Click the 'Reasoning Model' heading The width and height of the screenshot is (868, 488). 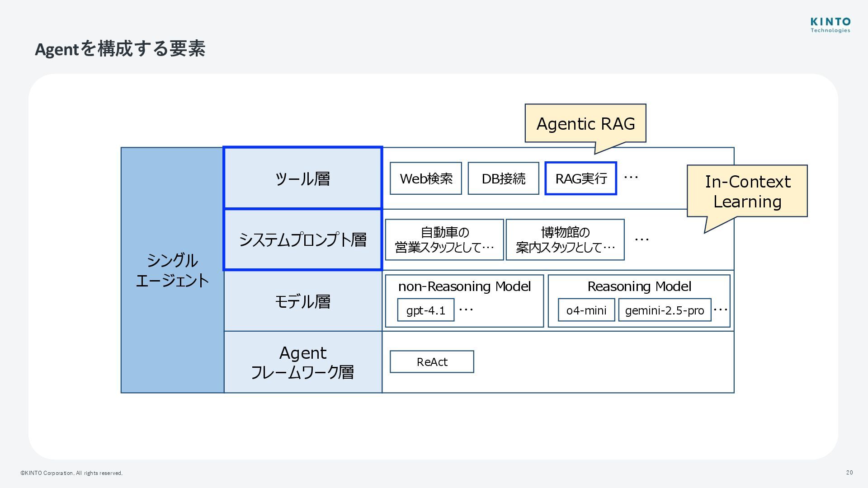pyautogui.click(x=639, y=286)
